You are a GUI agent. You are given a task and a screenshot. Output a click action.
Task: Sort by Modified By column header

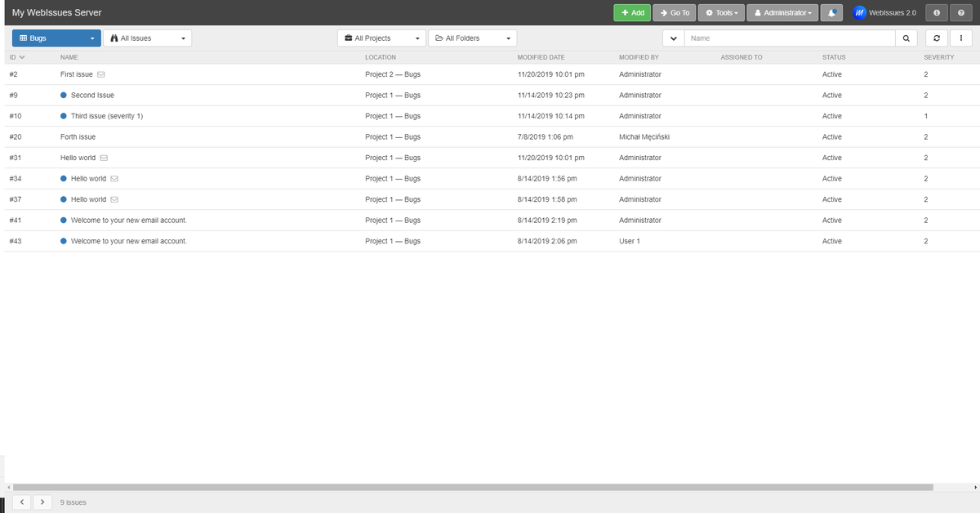coord(639,57)
